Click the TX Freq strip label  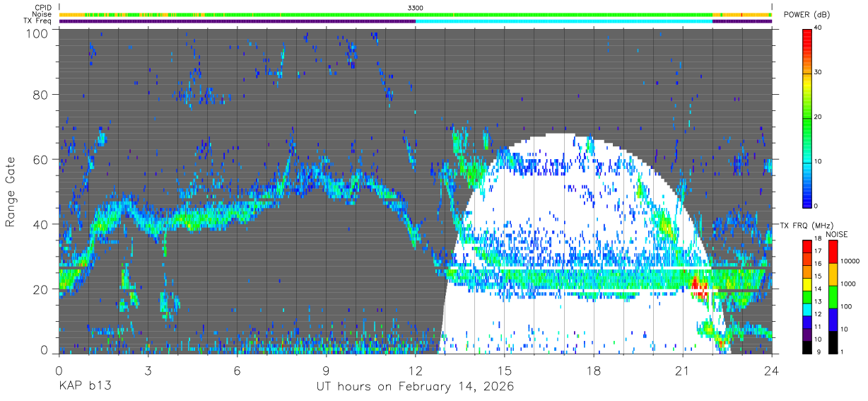(37, 21)
